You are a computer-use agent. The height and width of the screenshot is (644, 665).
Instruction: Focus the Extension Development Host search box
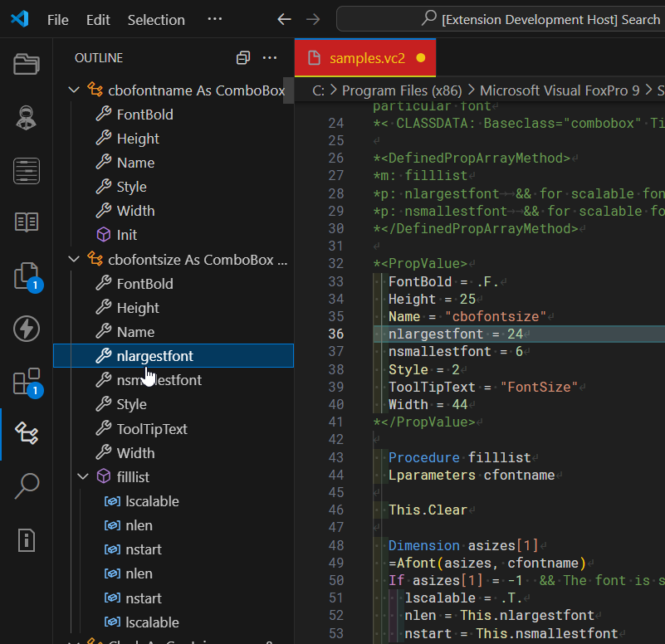(501, 19)
